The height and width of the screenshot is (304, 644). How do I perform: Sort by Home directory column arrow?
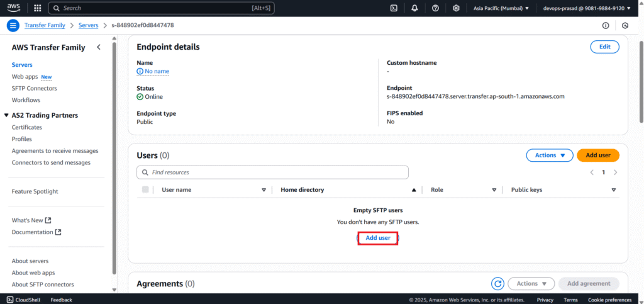(x=414, y=190)
